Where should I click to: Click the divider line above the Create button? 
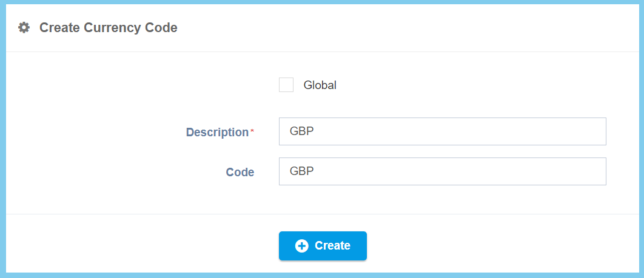pyautogui.click(x=321, y=214)
